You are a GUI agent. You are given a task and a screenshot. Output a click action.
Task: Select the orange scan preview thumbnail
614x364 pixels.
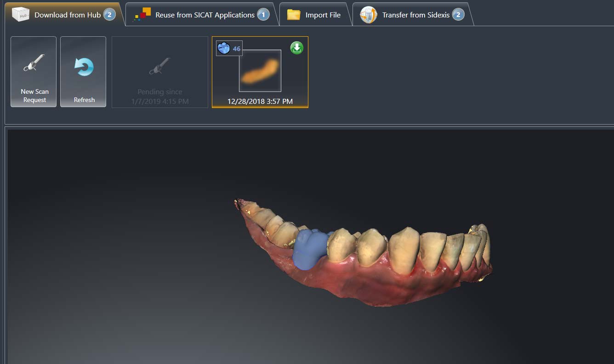pos(260,71)
